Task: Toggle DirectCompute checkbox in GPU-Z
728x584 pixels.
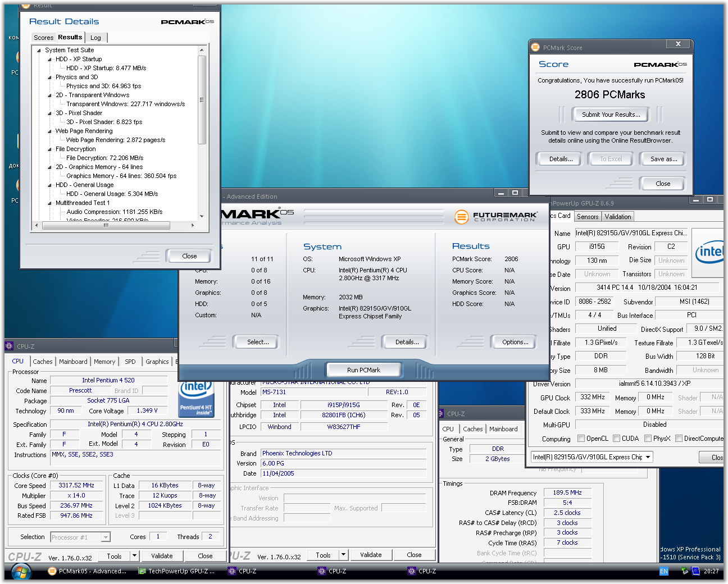Action: [x=679, y=439]
